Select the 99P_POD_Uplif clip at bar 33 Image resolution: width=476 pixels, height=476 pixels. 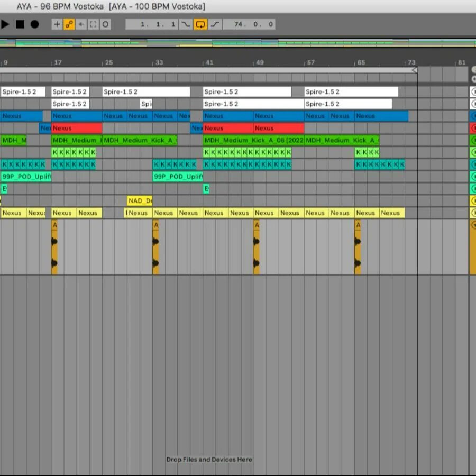pos(178,176)
